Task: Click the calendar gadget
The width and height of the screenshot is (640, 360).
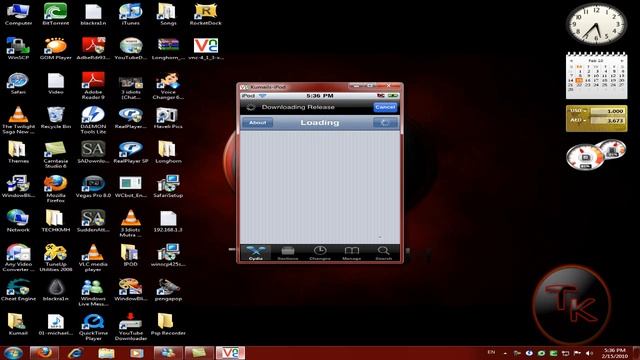Action: click(596, 75)
